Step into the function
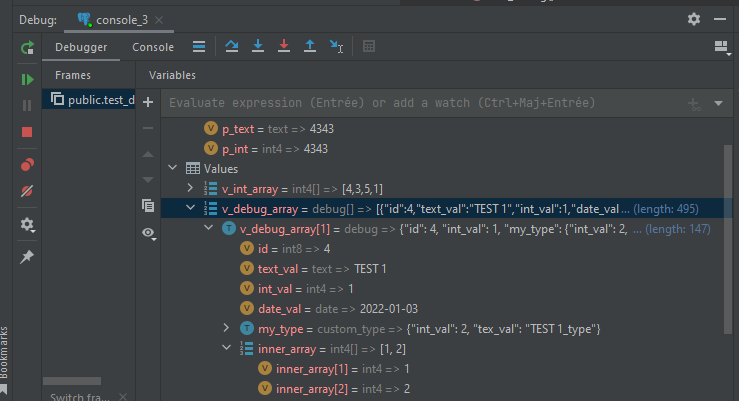This screenshot has width=739, height=401. tap(258, 46)
